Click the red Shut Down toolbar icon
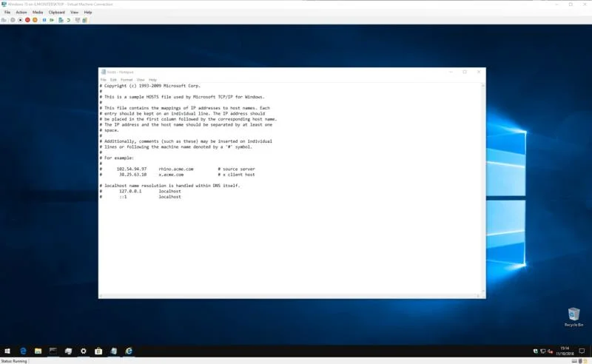This screenshot has height=364, width=592. coord(27,20)
